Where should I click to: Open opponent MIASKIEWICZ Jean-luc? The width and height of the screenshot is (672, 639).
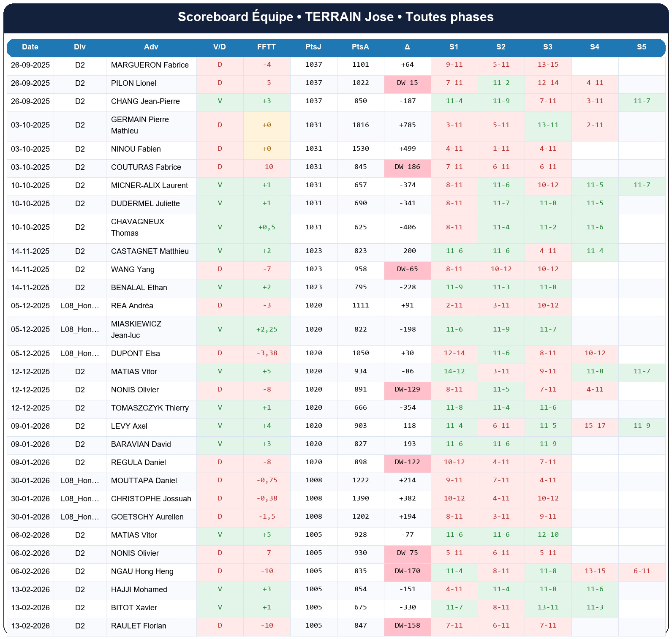[x=136, y=329]
